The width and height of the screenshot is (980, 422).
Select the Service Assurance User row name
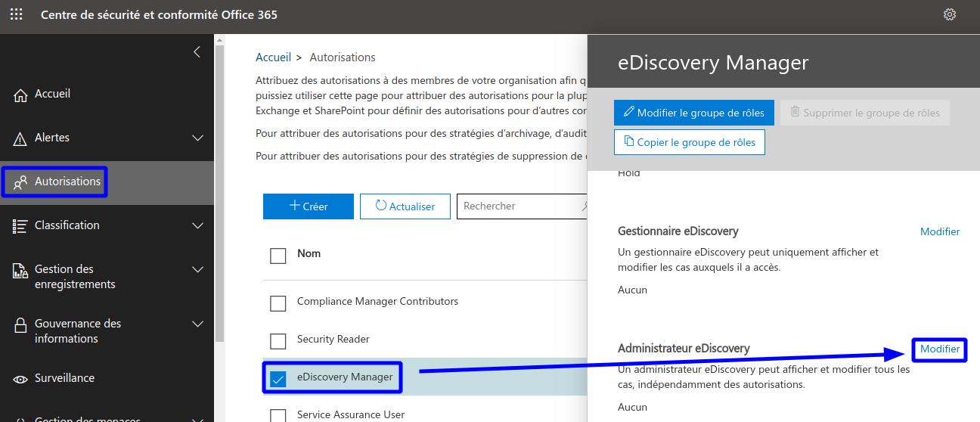pyautogui.click(x=351, y=414)
